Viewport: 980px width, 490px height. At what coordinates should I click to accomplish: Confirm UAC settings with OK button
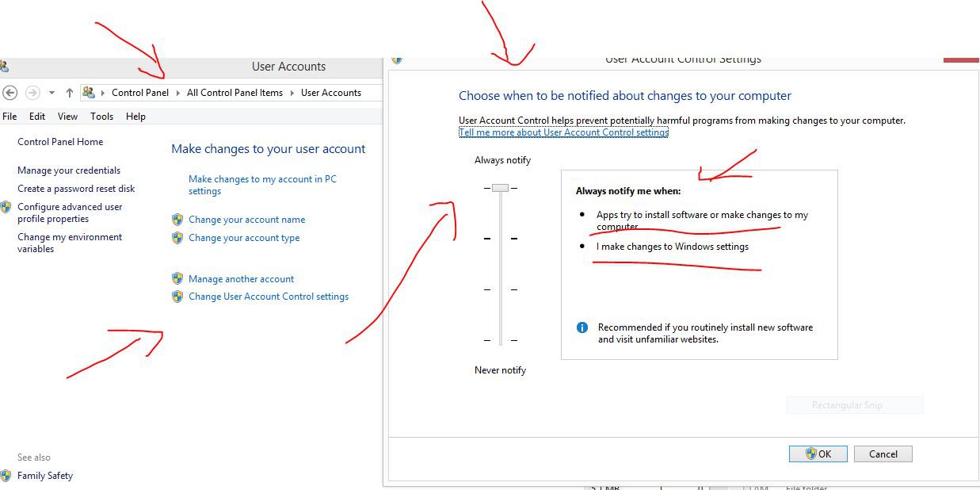point(818,454)
